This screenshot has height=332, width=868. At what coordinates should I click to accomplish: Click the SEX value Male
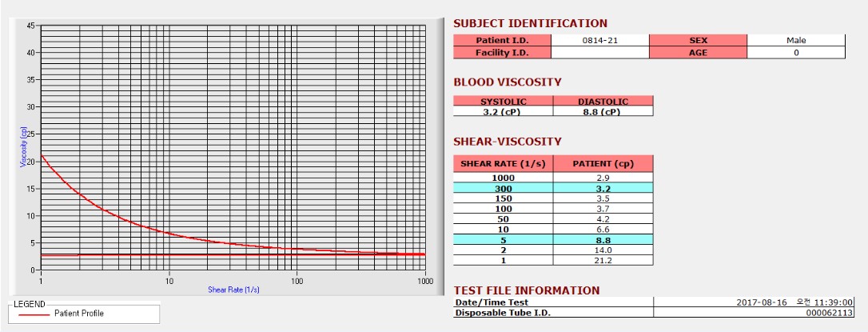[x=796, y=41]
